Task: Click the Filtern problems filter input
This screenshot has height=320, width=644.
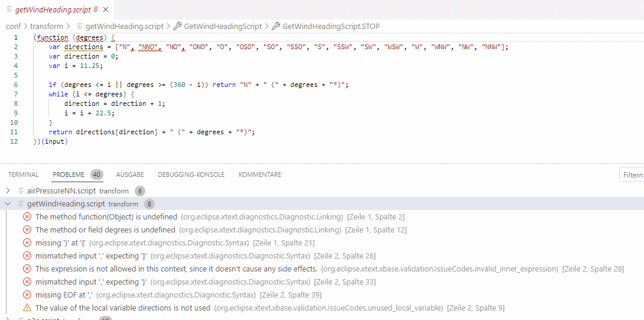Action: click(x=632, y=175)
